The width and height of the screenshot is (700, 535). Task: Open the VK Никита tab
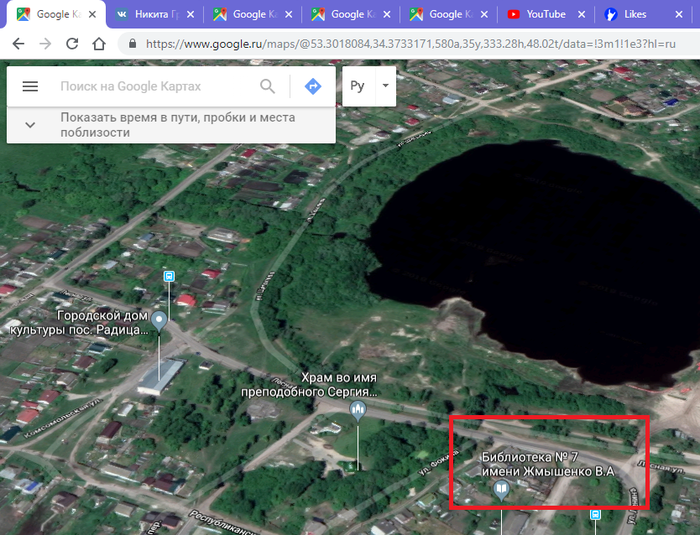(x=150, y=14)
